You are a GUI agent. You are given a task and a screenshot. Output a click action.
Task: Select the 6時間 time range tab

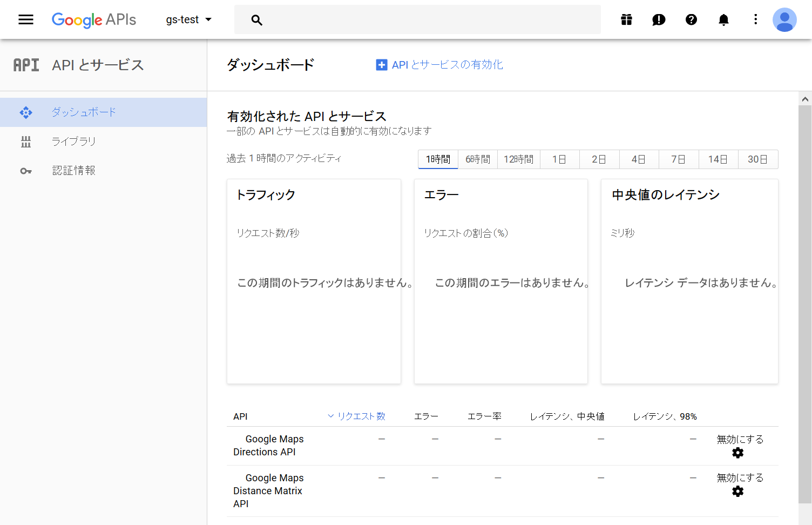coord(478,159)
